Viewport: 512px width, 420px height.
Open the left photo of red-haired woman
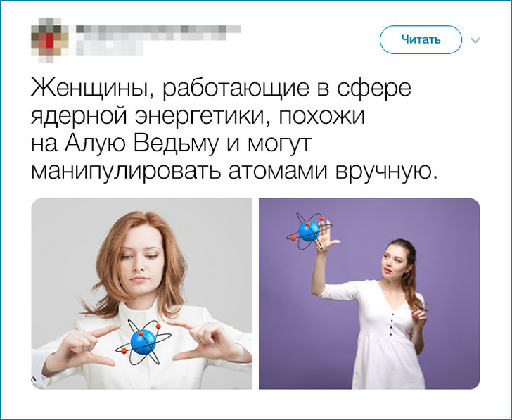[142, 293]
